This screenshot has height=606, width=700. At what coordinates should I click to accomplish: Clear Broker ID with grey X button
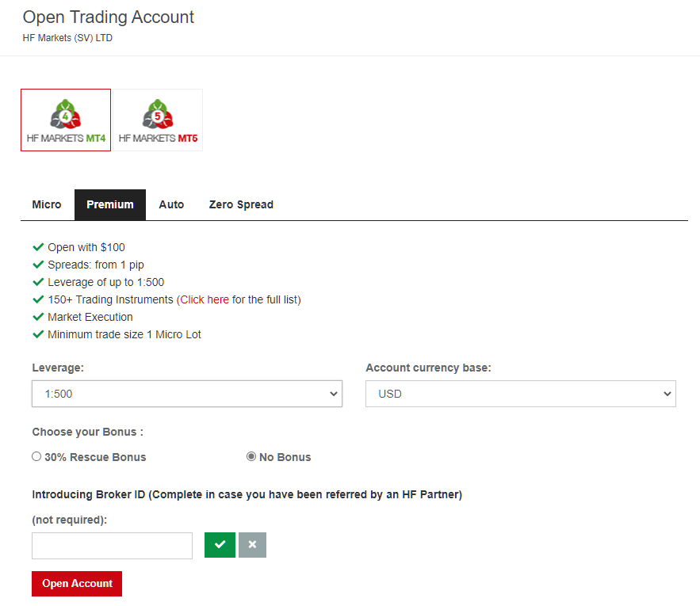[x=252, y=545]
